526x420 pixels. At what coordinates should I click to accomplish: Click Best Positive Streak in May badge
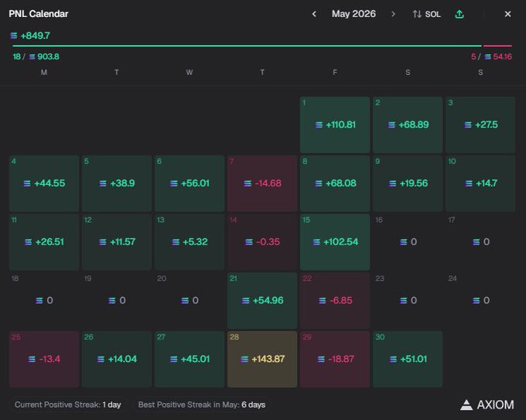tap(202, 405)
